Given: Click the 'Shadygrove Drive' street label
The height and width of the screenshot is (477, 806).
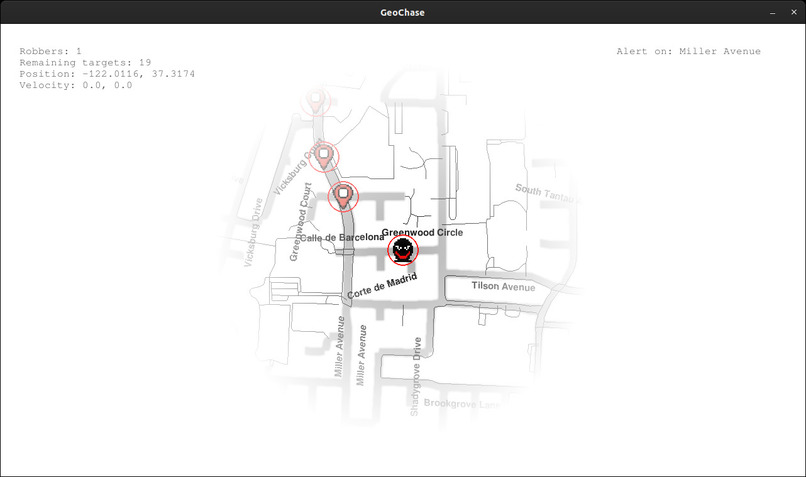Looking at the screenshot, I should (x=416, y=377).
